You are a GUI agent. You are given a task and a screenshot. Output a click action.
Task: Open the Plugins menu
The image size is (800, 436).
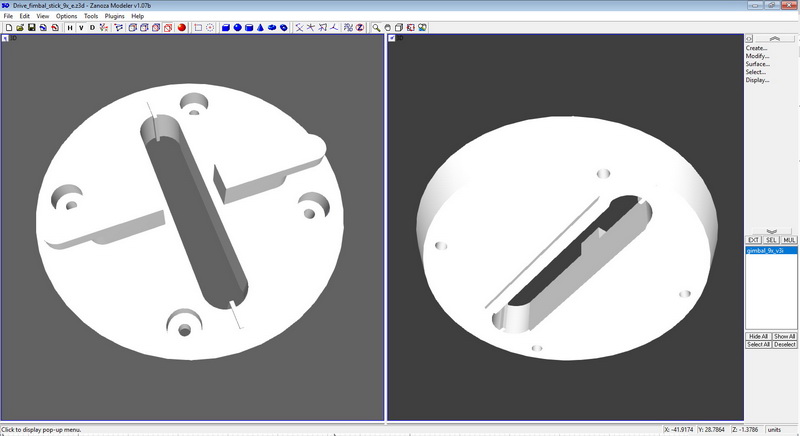click(114, 16)
